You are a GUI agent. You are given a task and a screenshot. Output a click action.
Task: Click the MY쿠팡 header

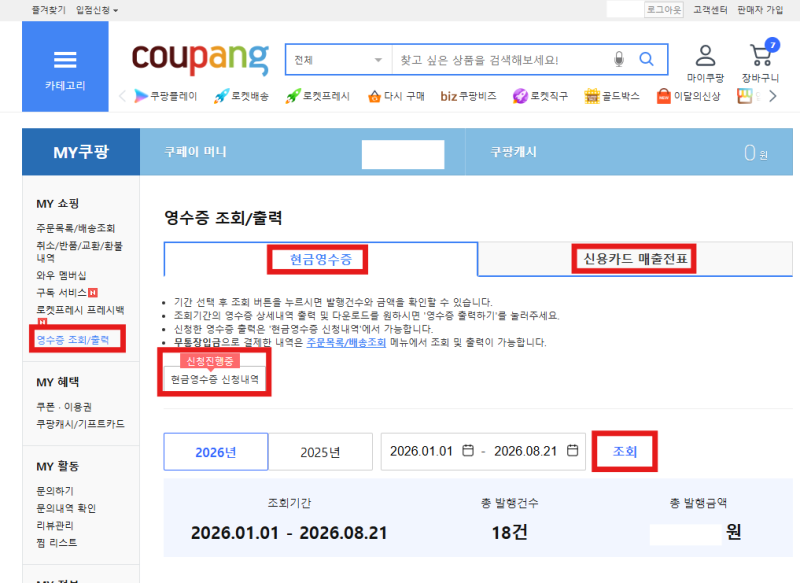click(x=81, y=152)
